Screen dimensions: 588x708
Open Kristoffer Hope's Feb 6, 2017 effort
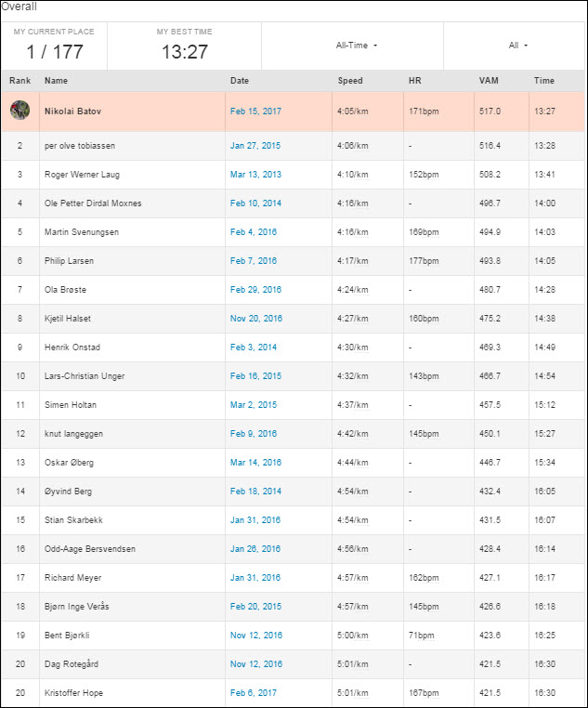click(254, 692)
